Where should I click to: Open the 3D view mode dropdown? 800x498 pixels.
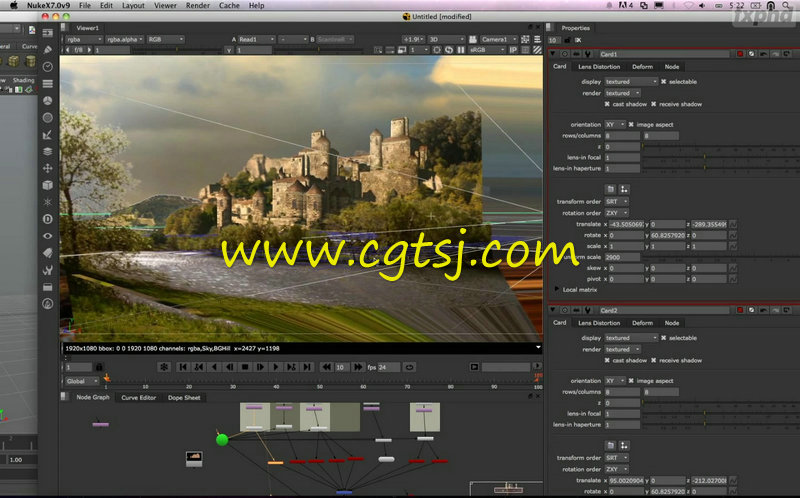[x=446, y=39]
